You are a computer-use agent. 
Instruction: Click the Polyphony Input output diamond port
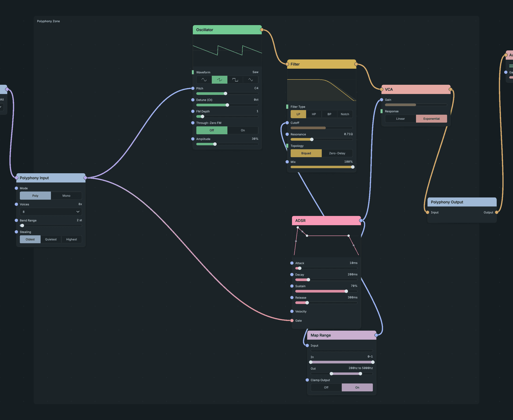point(85,178)
